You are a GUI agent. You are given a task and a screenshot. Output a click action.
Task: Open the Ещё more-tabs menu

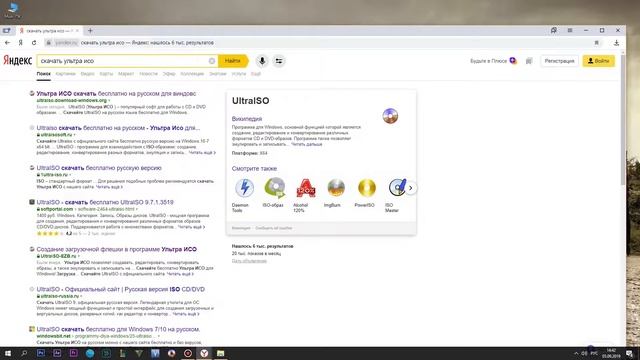pyautogui.click(x=256, y=74)
